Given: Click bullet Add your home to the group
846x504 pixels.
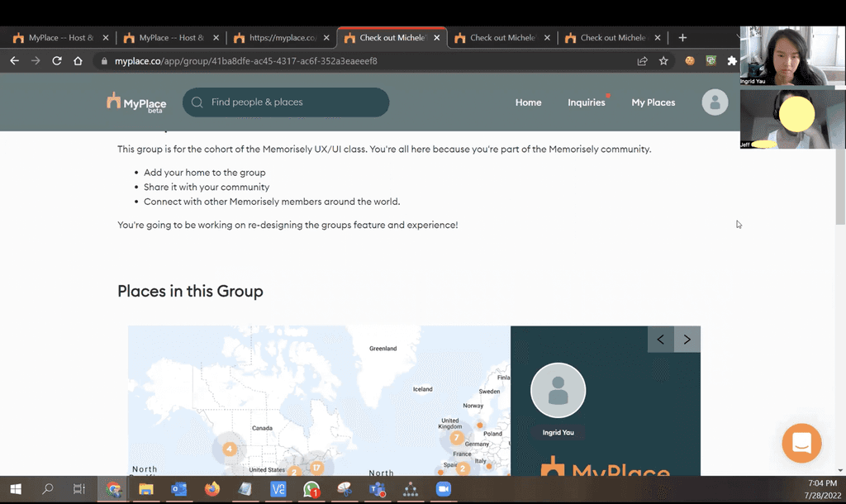Looking at the screenshot, I should coord(205,173).
